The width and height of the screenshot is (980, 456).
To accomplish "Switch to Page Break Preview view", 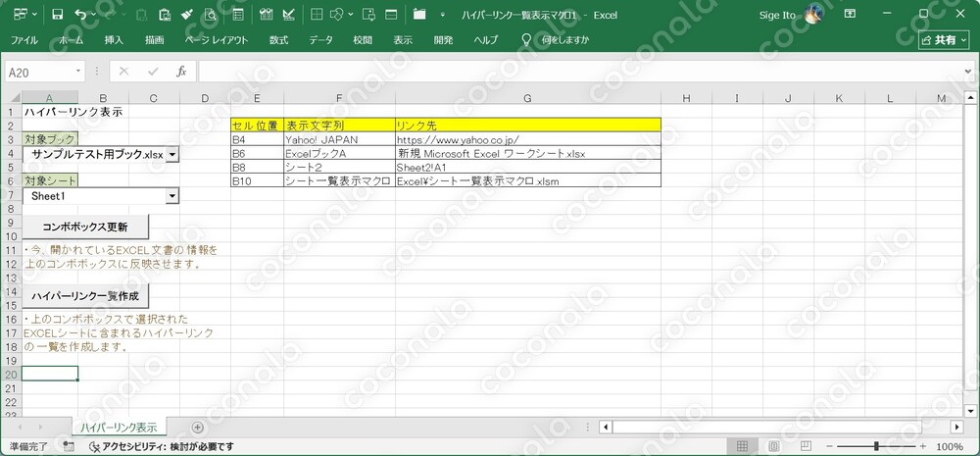I will point(806,446).
